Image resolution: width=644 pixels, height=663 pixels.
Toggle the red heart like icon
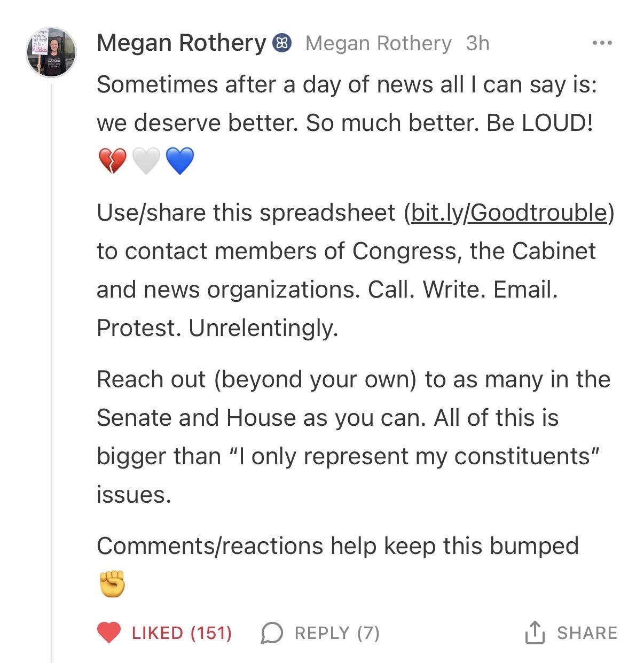(109, 633)
